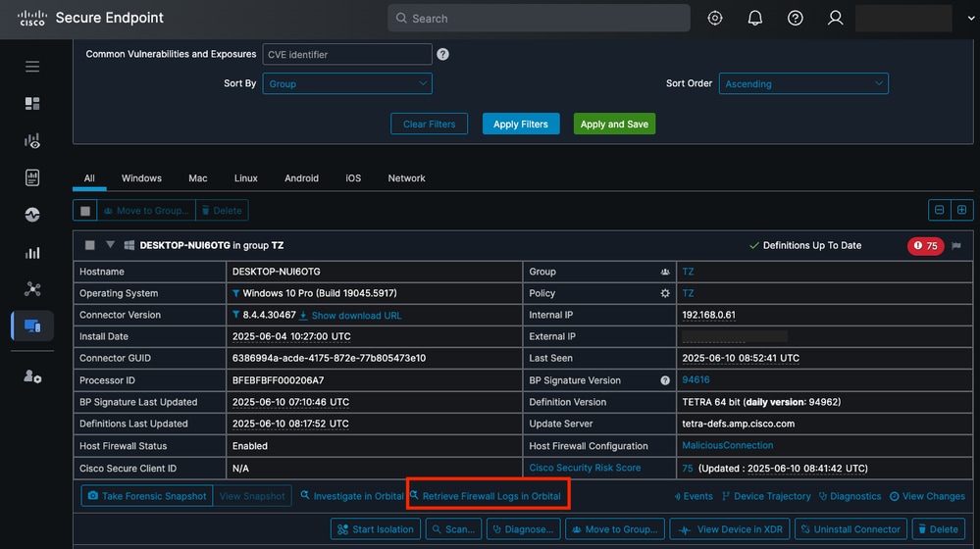
Task: Click the BP Signature Version help icon
Action: pyautogui.click(x=665, y=380)
